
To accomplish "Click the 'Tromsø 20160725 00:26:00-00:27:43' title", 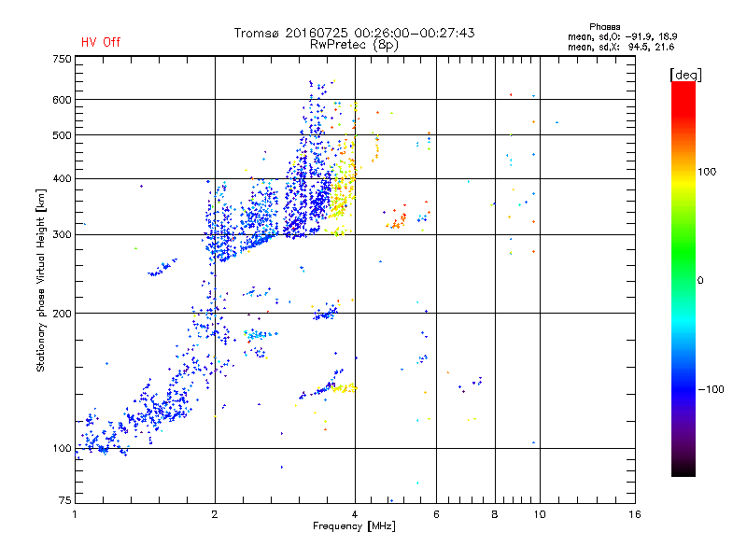I will 354,33.
